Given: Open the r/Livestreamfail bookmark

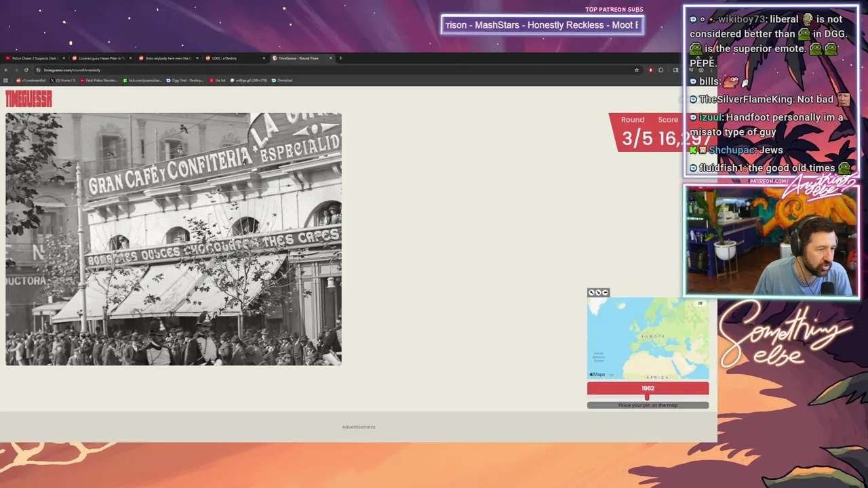Looking at the screenshot, I should (x=31, y=80).
